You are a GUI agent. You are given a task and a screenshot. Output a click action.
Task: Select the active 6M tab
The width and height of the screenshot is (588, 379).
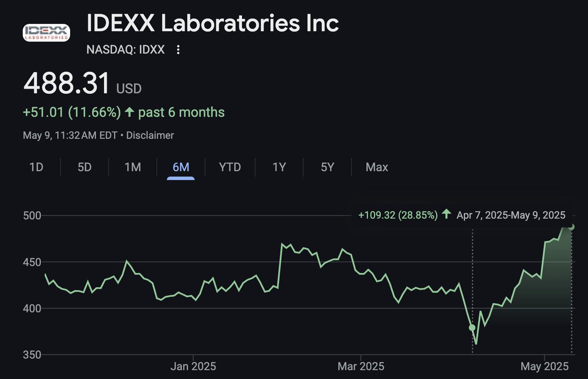181,167
